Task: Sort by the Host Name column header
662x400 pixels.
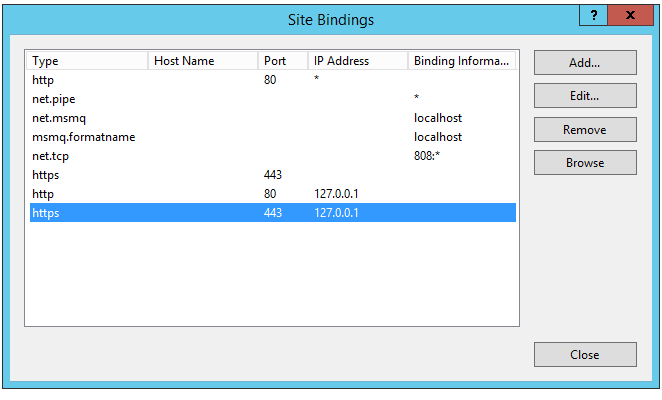Action: [203, 61]
